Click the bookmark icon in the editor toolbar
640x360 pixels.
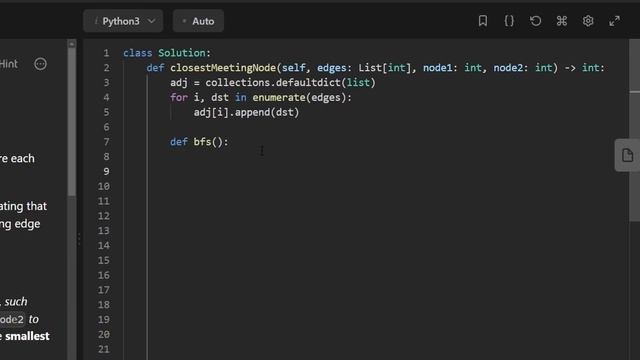(482, 21)
